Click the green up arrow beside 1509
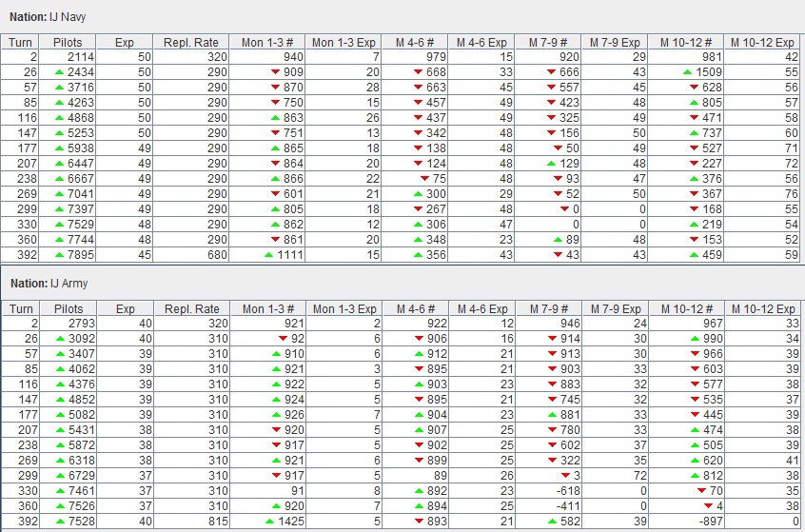The height and width of the screenshot is (532, 805). tap(687, 72)
